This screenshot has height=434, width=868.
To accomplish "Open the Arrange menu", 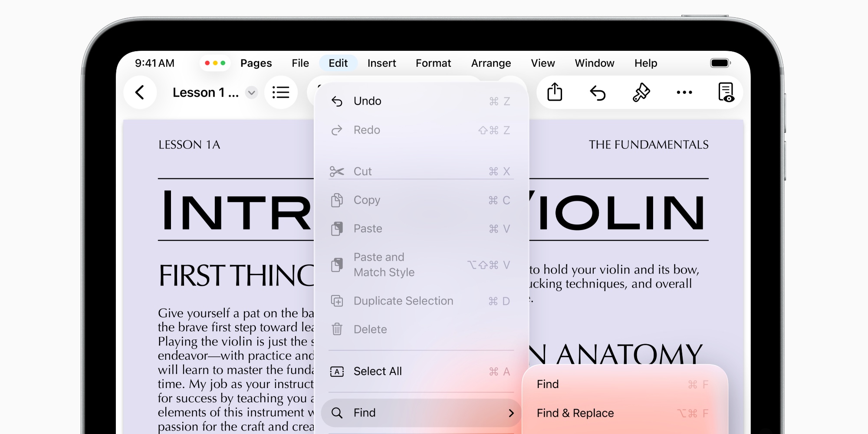I will tap(491, 63).
